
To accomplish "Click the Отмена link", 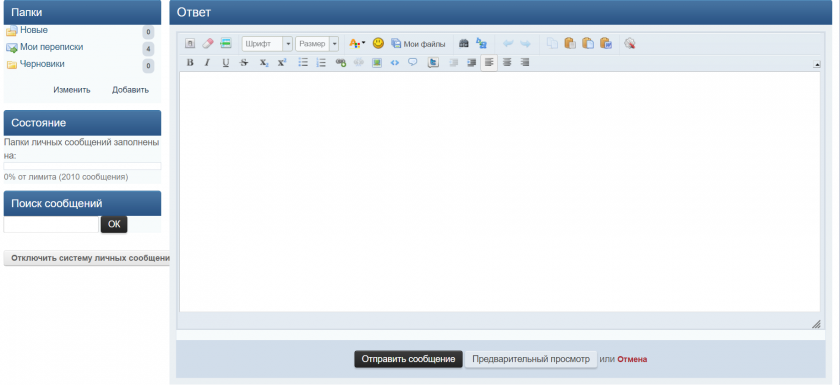I will click(x=632, y=359).
